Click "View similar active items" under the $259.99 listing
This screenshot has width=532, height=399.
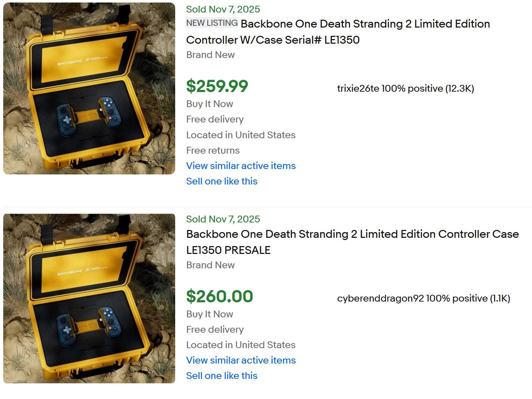tap(241, 166)
